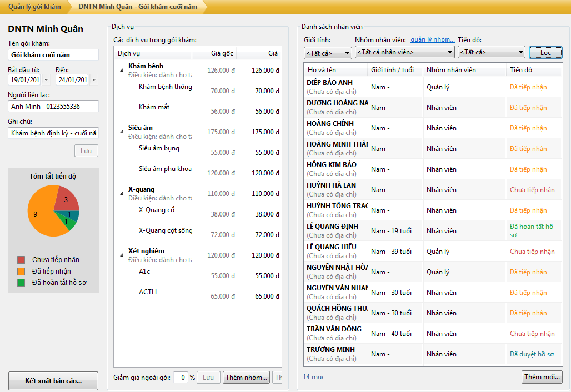Go to Quản lý gói khám breadcrumb

tap(34, 7)
